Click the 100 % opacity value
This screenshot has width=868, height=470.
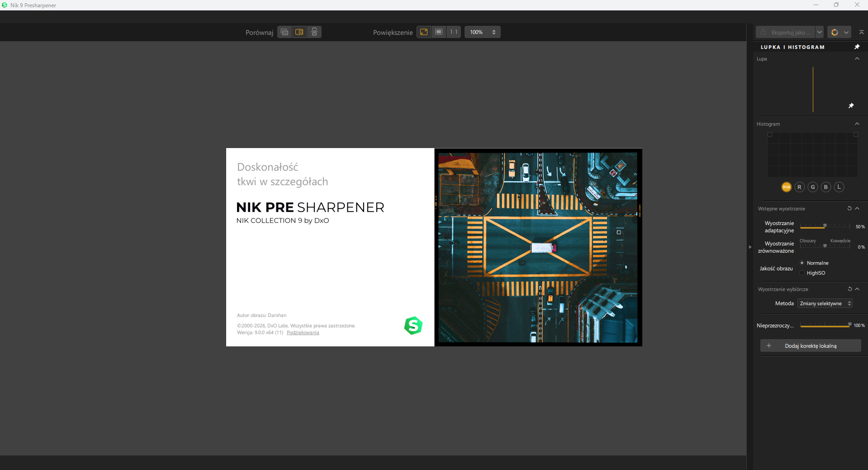pyautogui.click(x=859, y=326)
